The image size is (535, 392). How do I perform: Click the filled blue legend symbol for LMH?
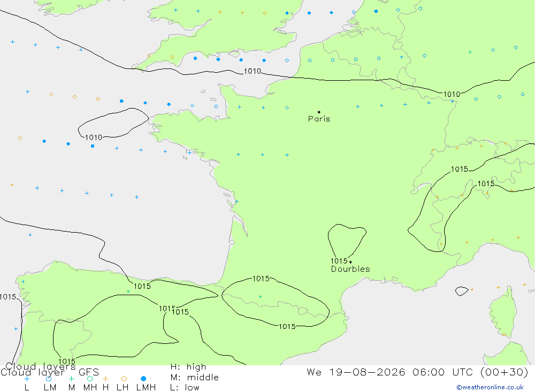(143, 379)
